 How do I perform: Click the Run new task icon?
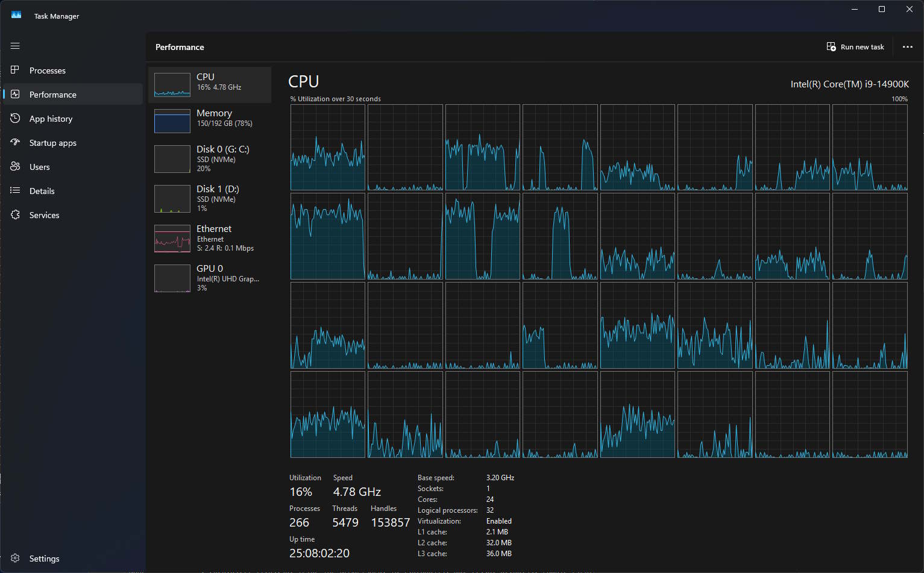click(x=831, y=46)
